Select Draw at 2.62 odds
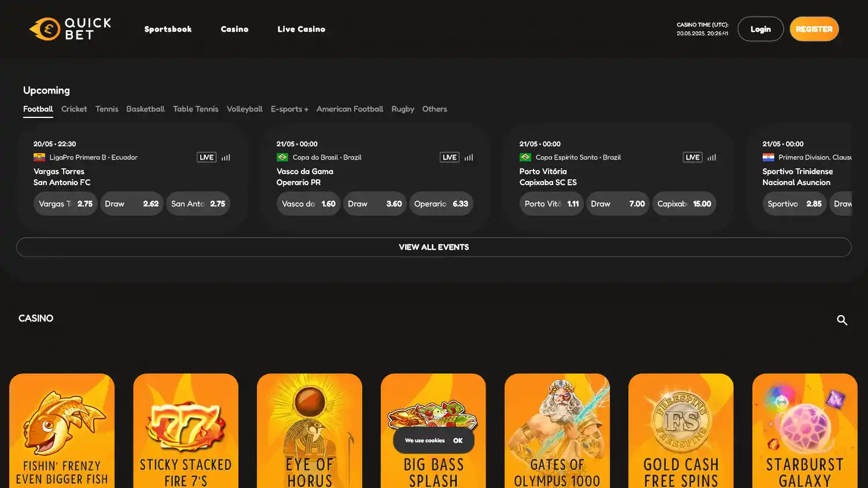This screenshot has height=488, width=868. (x=132, y=204)
